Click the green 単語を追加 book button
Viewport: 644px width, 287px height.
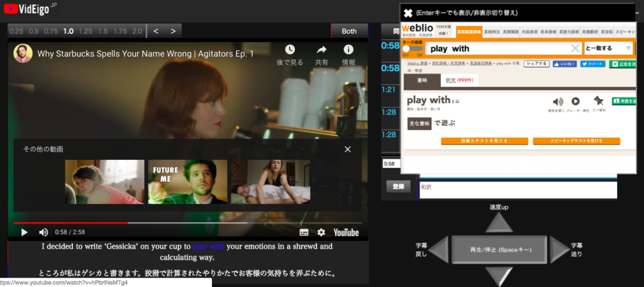point(624,101)
